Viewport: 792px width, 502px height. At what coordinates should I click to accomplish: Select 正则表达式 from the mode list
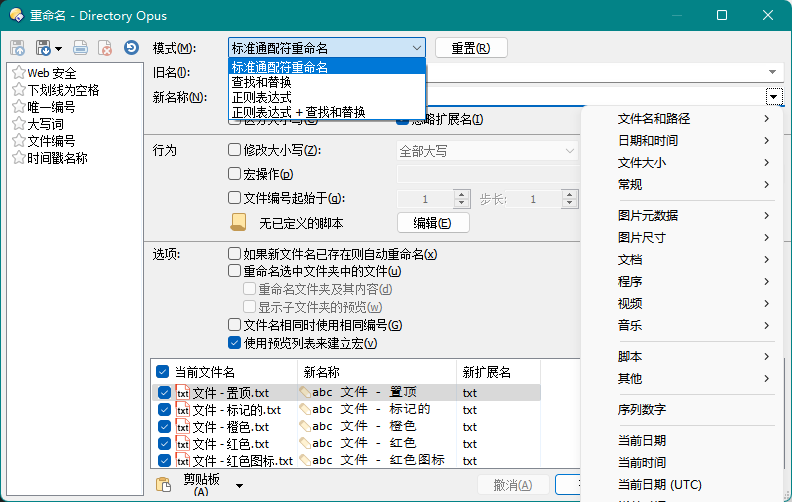261,98
